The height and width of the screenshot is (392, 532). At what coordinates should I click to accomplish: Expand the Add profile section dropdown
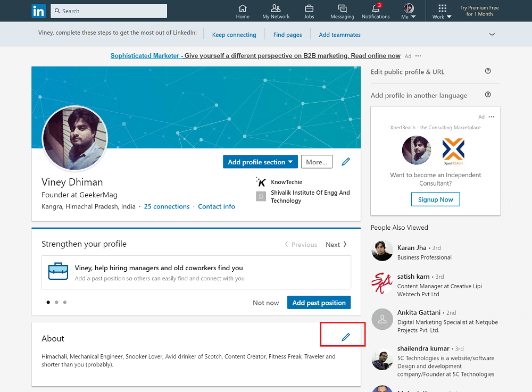tap(260, 162)
